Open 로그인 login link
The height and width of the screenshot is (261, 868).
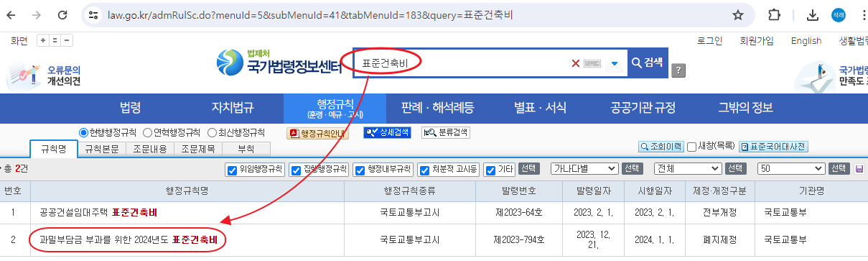(709, 41)
